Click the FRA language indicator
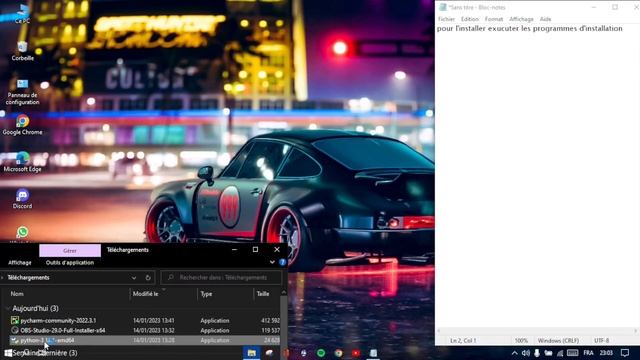The image size is (640, 360). (588, 353)
